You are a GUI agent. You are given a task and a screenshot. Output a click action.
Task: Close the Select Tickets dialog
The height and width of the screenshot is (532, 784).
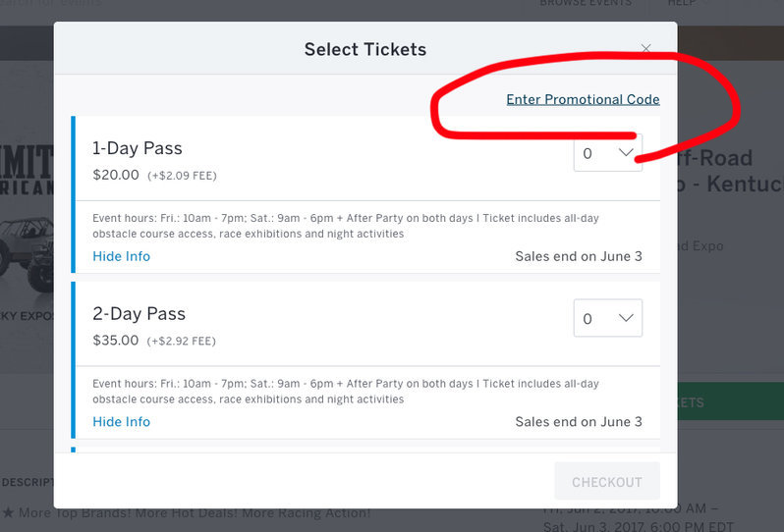pos(646,48)
